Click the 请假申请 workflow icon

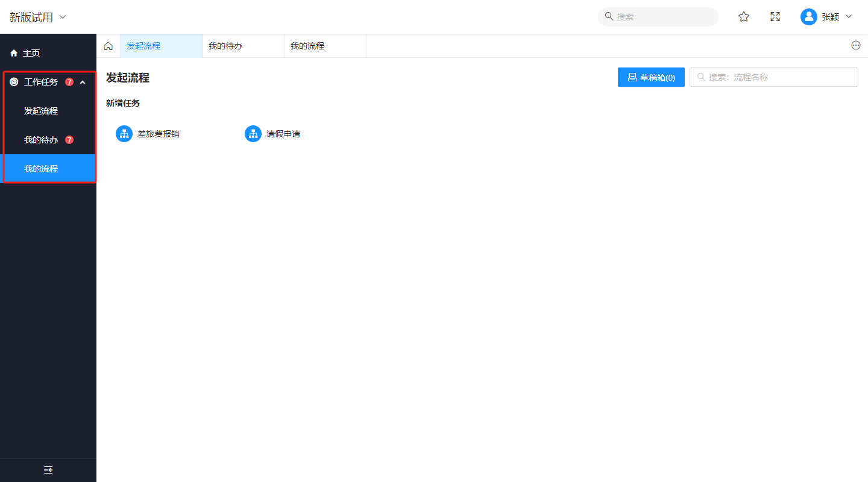point(253,134)
